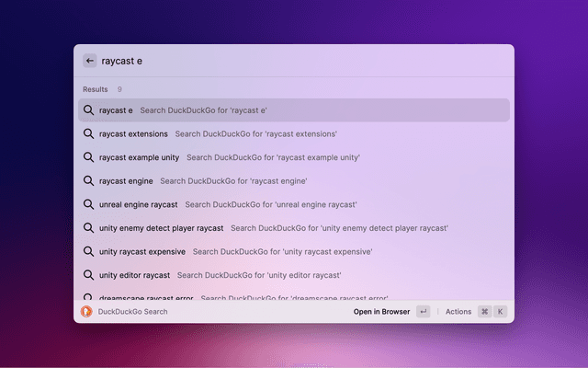Click the magnifier icon for 'unreal engine raycast'

pyautogui.click(x=89, y=204)
